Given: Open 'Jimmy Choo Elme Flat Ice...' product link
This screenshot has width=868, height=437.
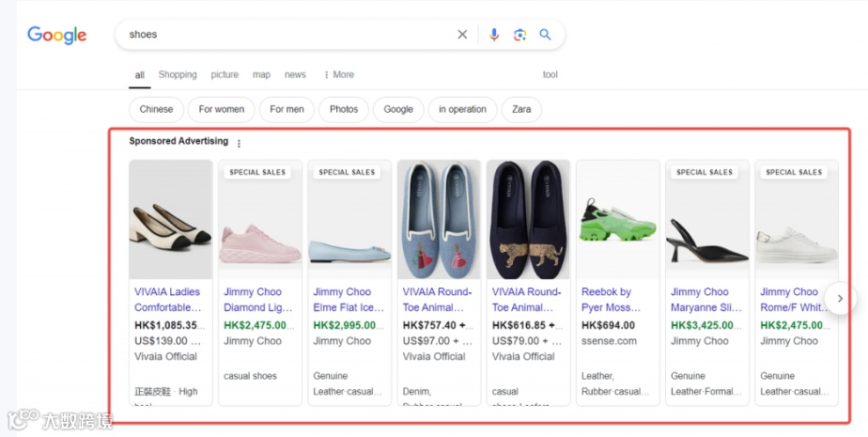Looking at the screenshot, I should click(x=349, y=300).
